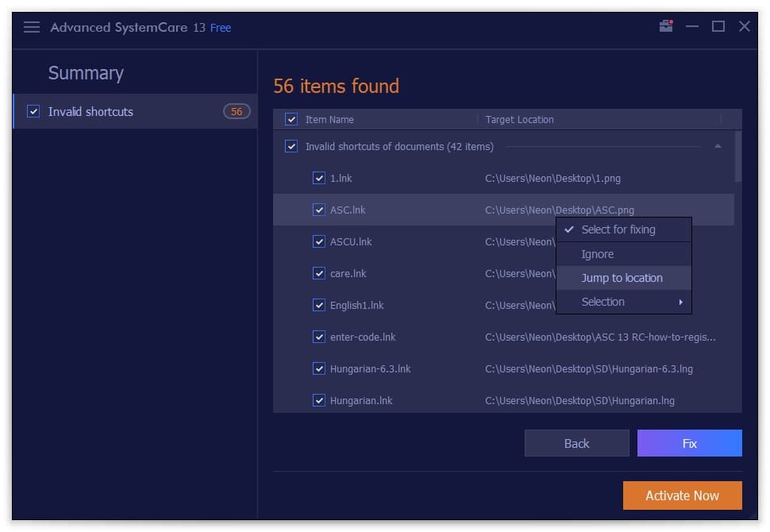Uncheck the English1.lnk item

pos(318,305)
